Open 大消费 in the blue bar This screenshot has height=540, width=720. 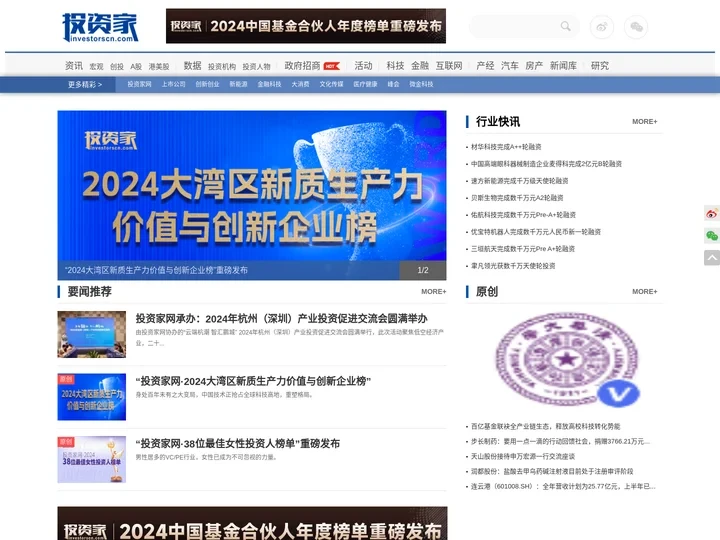coord(300,84)
